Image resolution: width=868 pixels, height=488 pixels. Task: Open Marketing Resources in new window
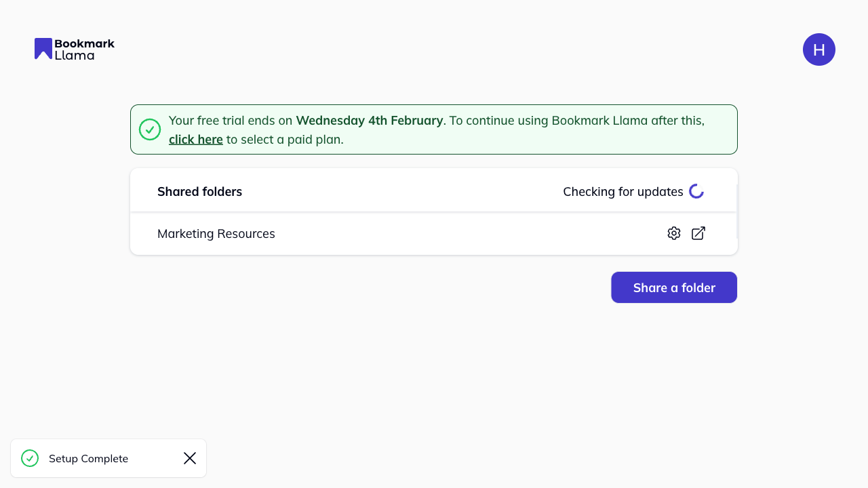(698, 233)
